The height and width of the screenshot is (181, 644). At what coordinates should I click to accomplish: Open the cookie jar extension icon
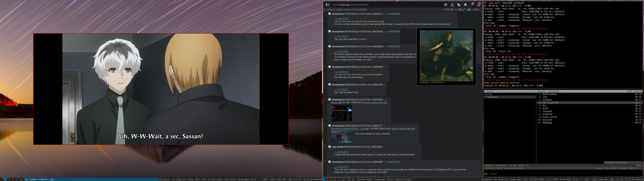(x=465, y=5)
